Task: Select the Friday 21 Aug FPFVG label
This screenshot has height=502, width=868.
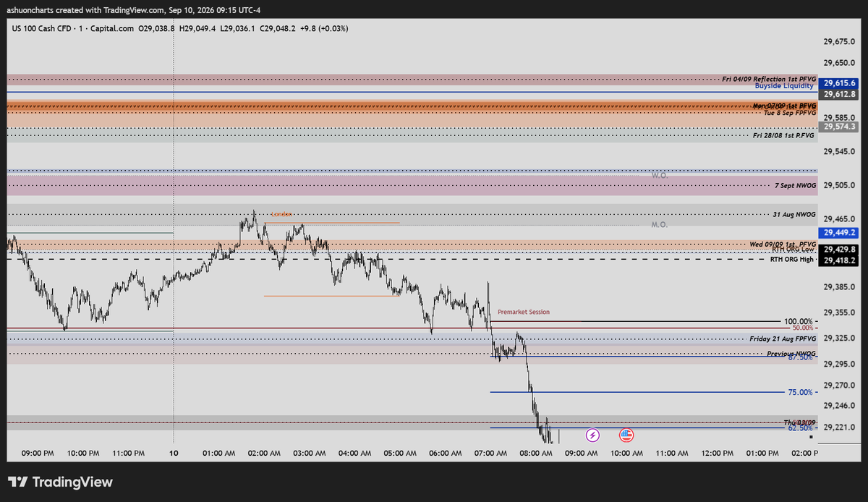Action: pyautogui.click(x=783, y=339)
